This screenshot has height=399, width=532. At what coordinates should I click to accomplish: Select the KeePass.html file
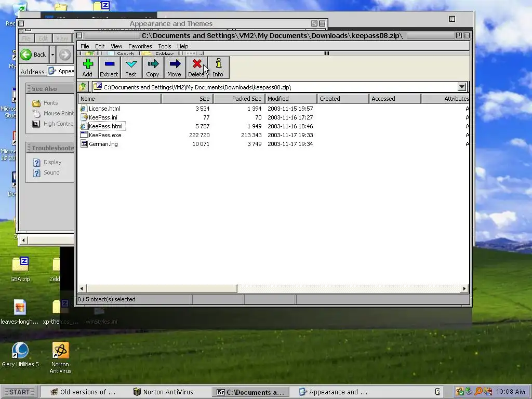click(x=105, y=126)
